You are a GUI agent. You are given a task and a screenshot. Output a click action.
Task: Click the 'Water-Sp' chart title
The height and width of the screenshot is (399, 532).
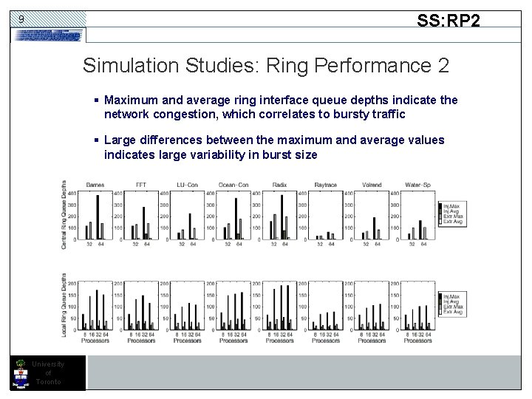[x=417, y=185]
